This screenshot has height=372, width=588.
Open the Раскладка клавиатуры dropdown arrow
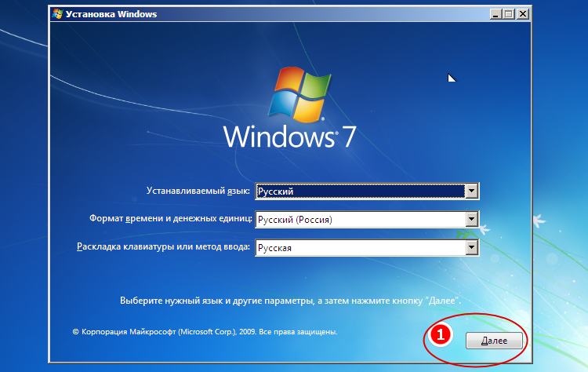[x=471, y=247]
